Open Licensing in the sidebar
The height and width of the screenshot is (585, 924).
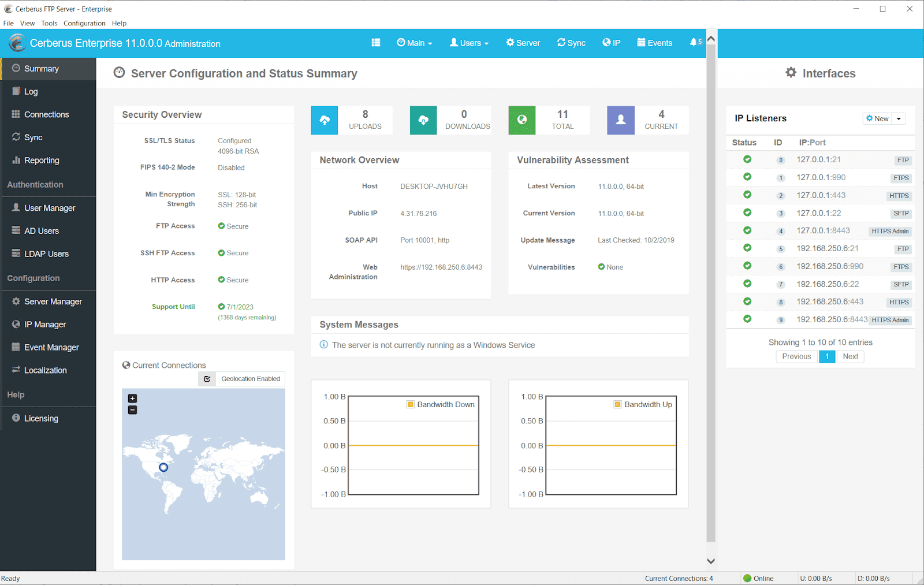coord(48,418)
